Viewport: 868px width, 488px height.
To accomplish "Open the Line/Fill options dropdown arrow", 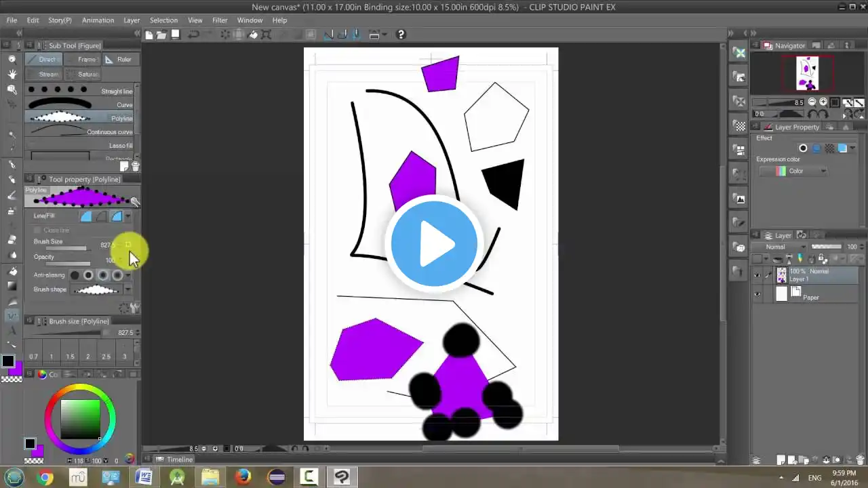I will pyautogui.click(x=127, y=216).
